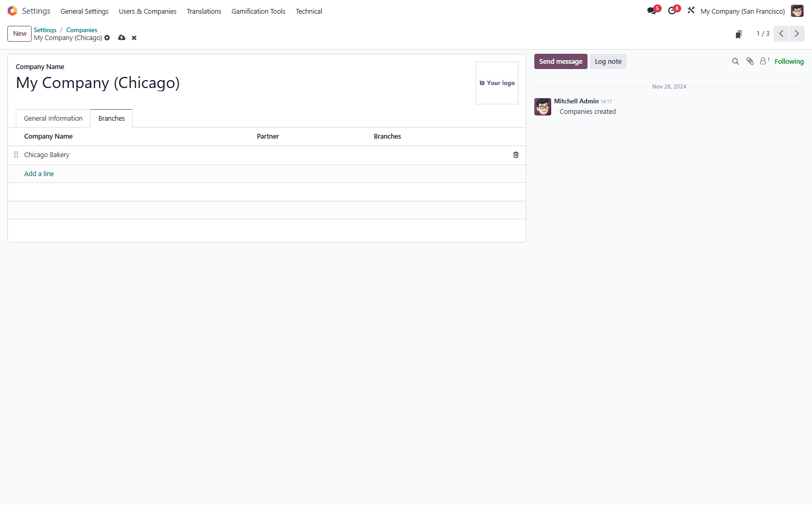Open company switcher My Company (San Francisco)
This screenshot has width=812, height=505.
pyautogui.click(x=742, y=12)
